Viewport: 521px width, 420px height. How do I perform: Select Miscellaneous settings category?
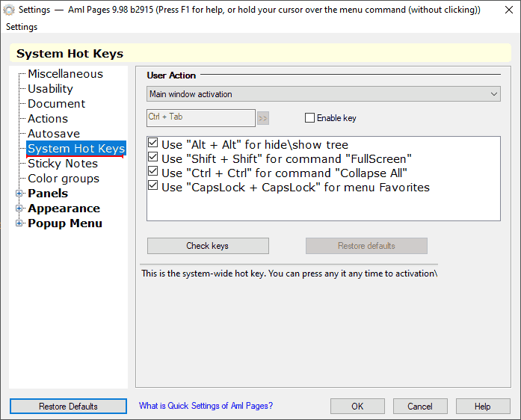pyautogui.click(x=66, y=74)
